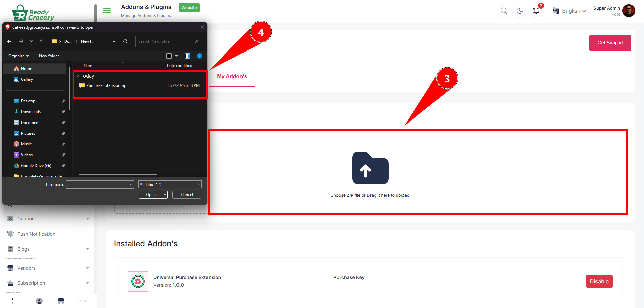The width and height of the screenshot is (644, 308).
Task: Go up one folder level in dialog
Action: coord(41,41)
